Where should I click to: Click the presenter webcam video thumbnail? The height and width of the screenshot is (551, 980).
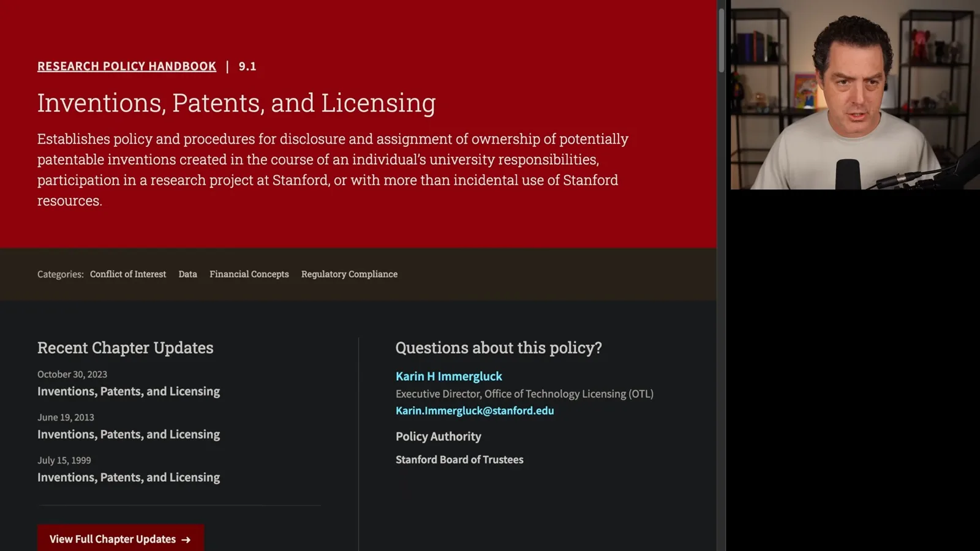[x=855, y=95]
